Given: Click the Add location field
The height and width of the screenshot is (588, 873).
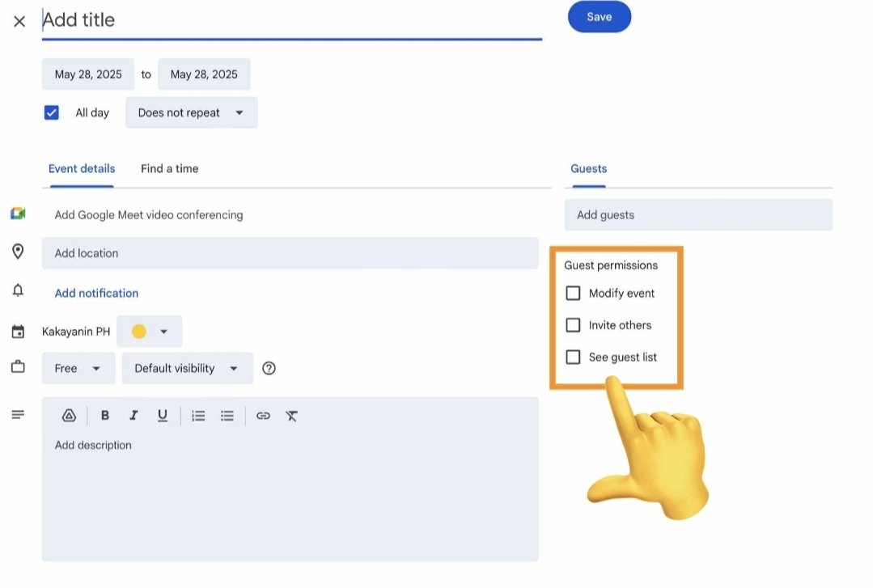Looking at the screenshot, I should pyautogui.click(x=290, y=253).
